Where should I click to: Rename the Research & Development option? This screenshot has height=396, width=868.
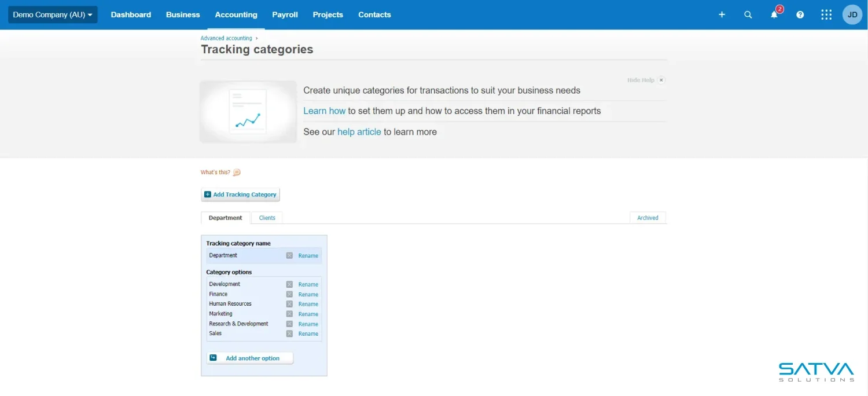coord(308,324)
